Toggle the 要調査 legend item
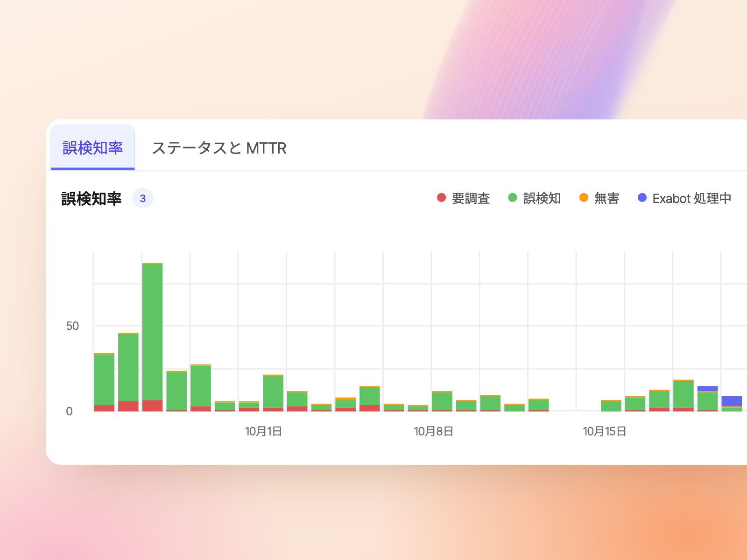 (463, 198)
